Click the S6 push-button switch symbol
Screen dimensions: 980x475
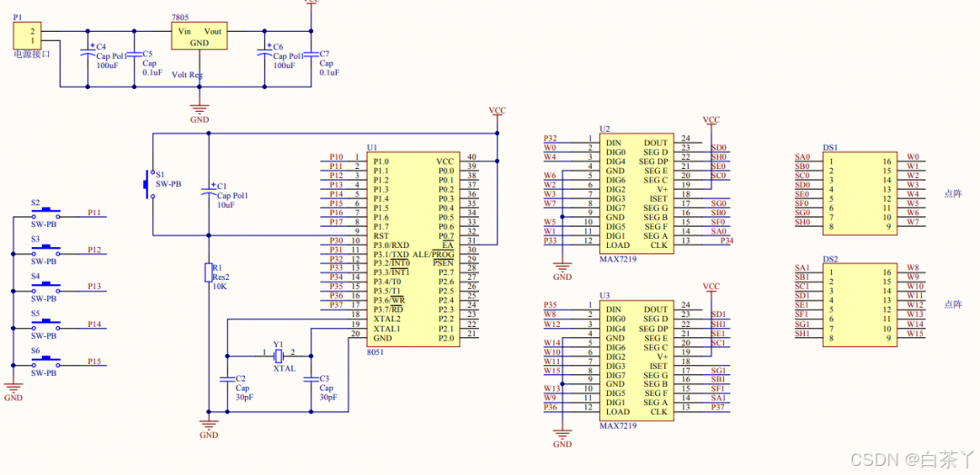[45, 362]
